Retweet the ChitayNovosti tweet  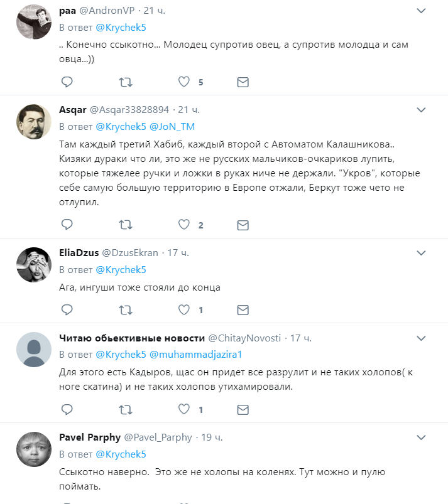point(126,409)
